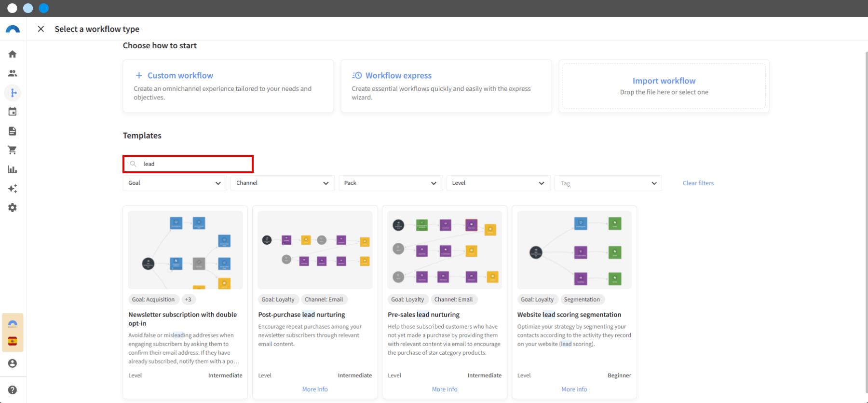This screenshot has width=868, height=403.
Task: Choose the Workflow express option
Action: [446, 86]
